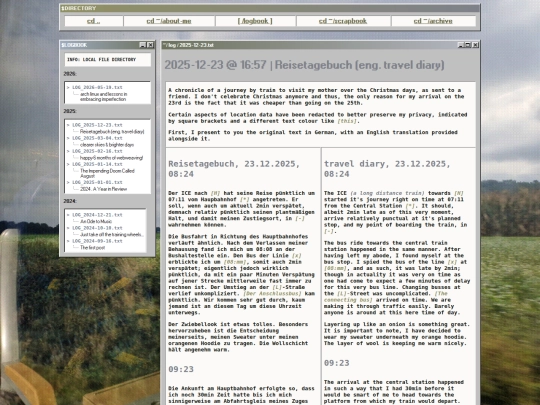This screenshot has width=540, height=405.
Task: Click 'Reisetagebuch (eng. travel diary)' in sidebar list
Action: 112,132
